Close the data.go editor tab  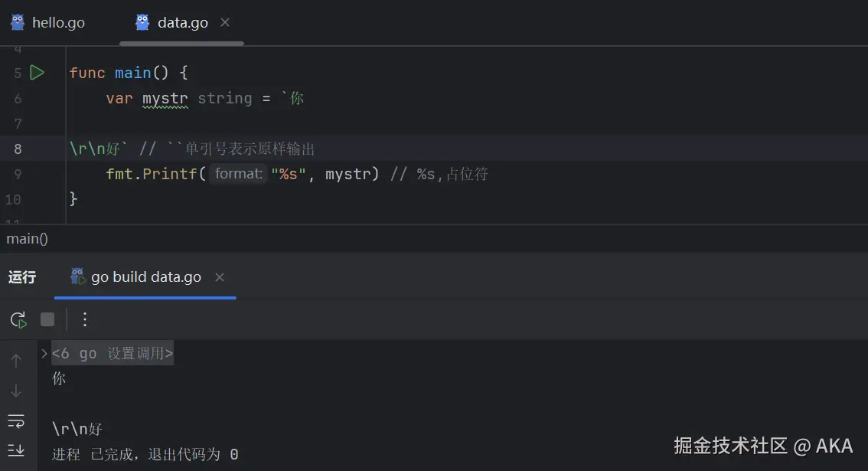click(x=225, y=22)
